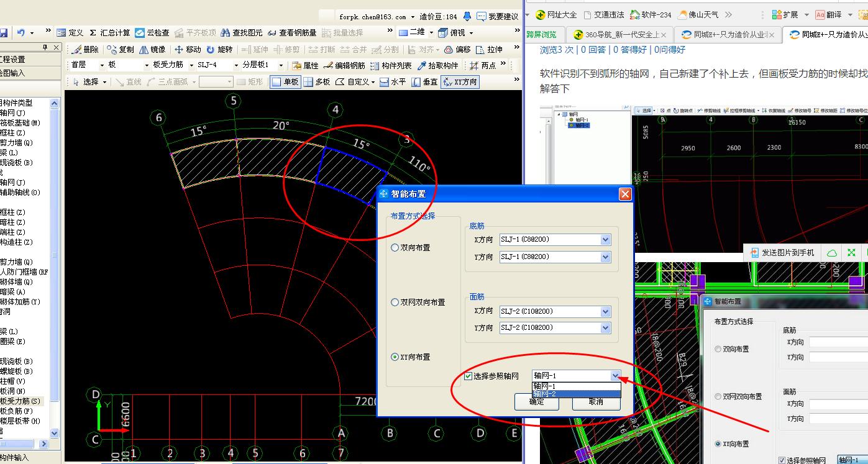The width and height of the screenshot is (868, 464).
Task: Toggle XY方向 placement mode
Action: pyautogui.click(x=460, y=81)
